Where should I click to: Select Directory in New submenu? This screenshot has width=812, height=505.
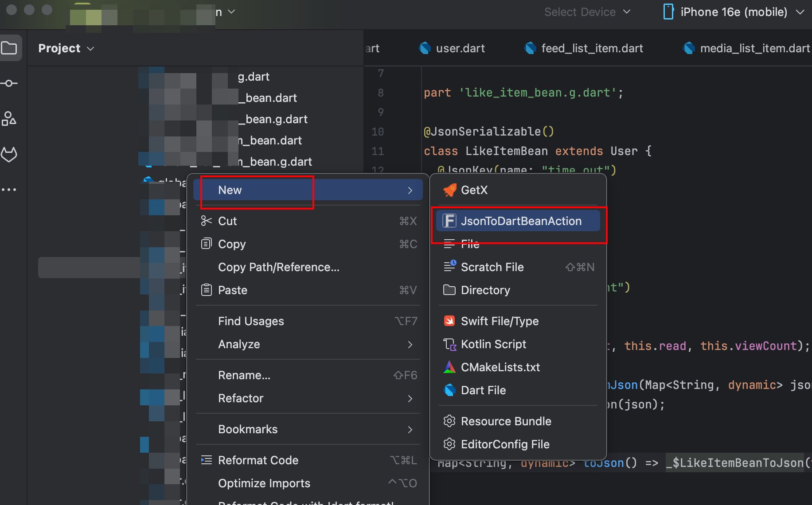click(518, 290)
